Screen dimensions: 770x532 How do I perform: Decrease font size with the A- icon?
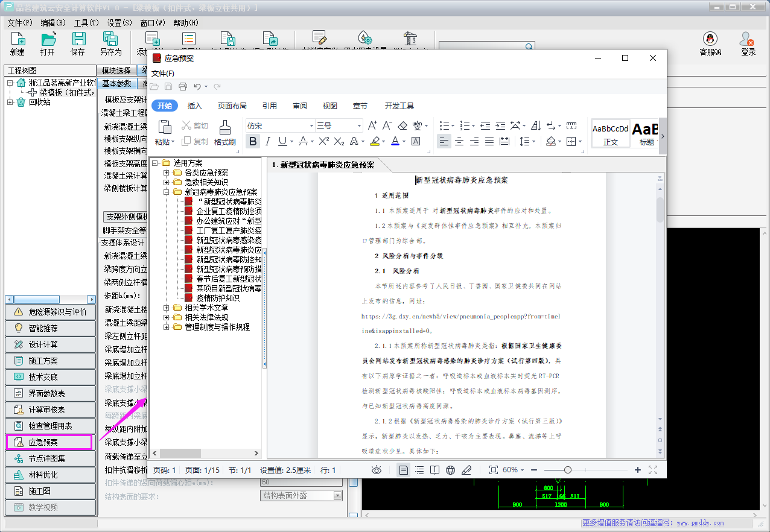click(x=387, y=125)
